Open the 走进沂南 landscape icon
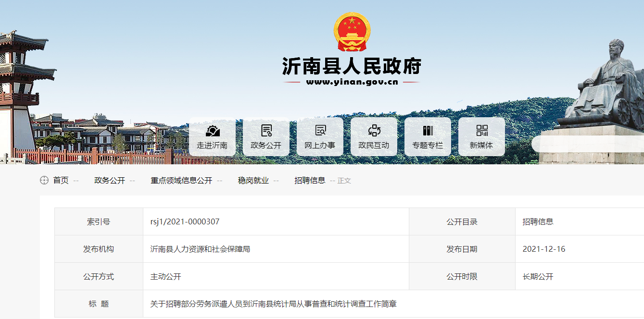644x319 pixels. pyautogui.click(x=213, y=131)
